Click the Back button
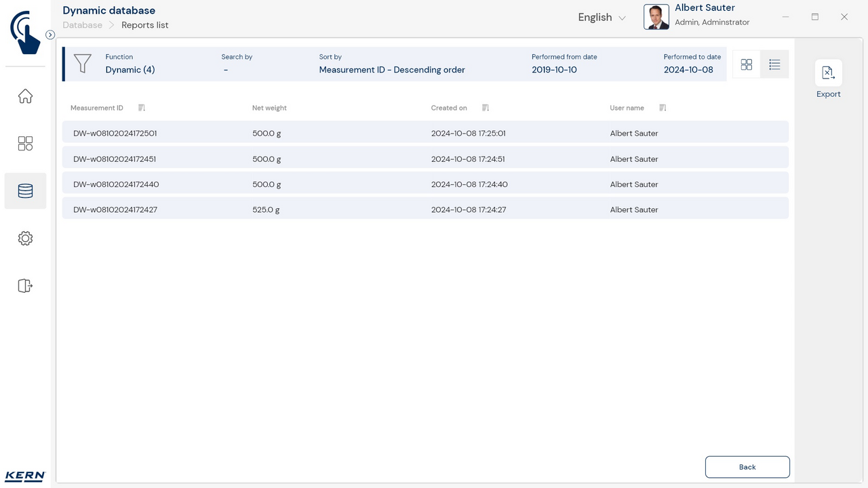Screen dimensions: 868x488 (747, 467)
